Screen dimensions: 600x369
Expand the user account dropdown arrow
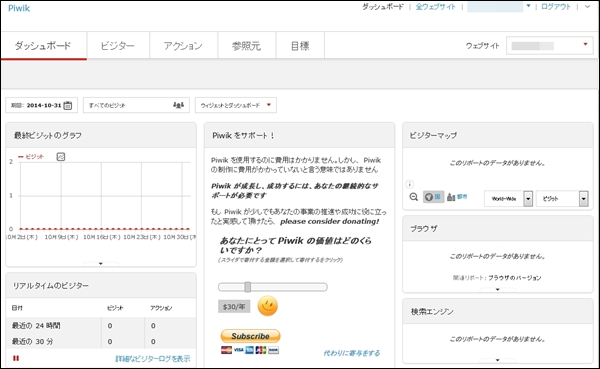coord(528,6)
